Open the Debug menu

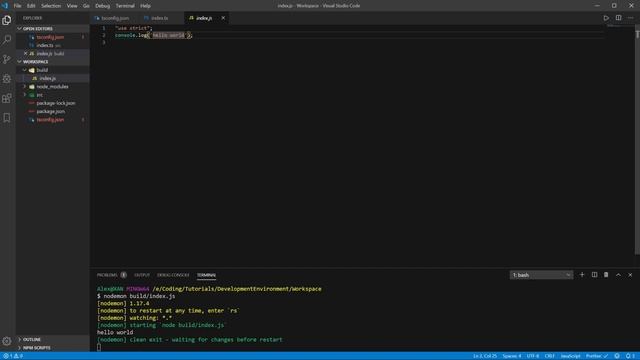coord(102,6)
